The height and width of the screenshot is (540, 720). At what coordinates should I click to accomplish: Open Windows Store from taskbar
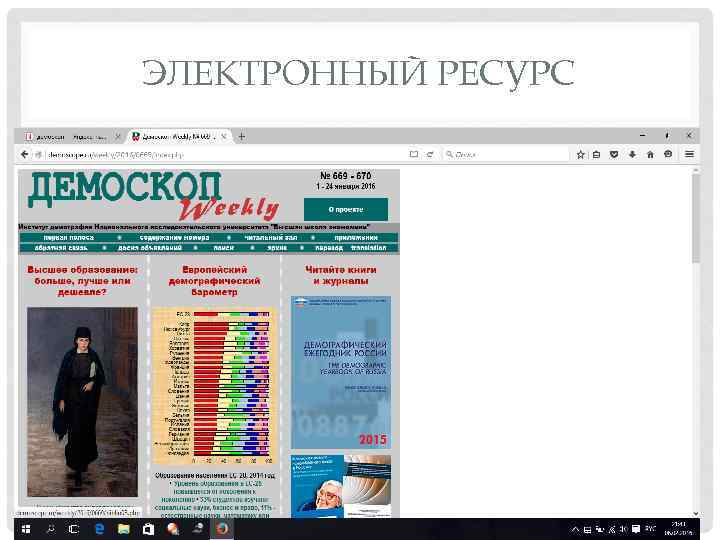coord(148,529)
